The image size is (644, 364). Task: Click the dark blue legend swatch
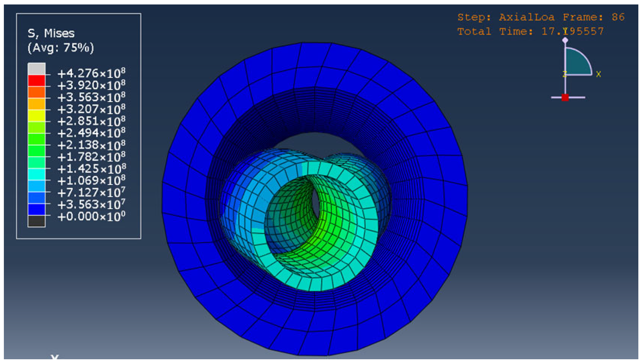click(36, 209)
